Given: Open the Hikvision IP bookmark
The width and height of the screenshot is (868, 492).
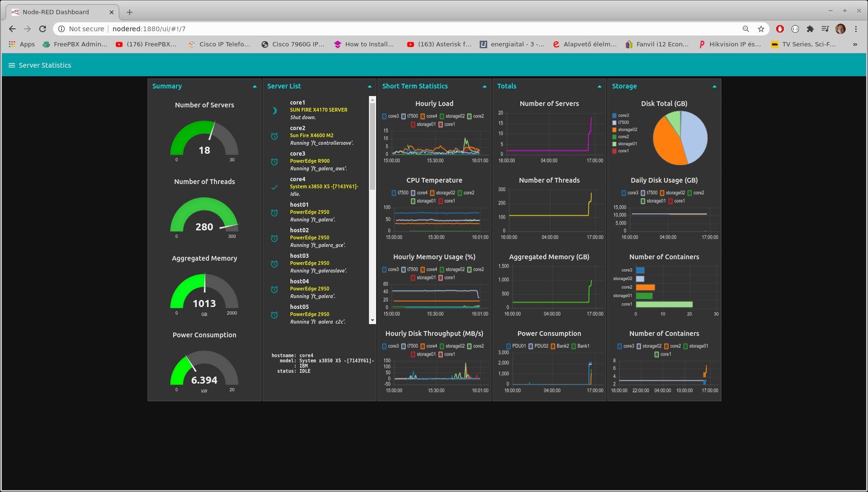Looking at the screenshot, I should click(730, 44).
